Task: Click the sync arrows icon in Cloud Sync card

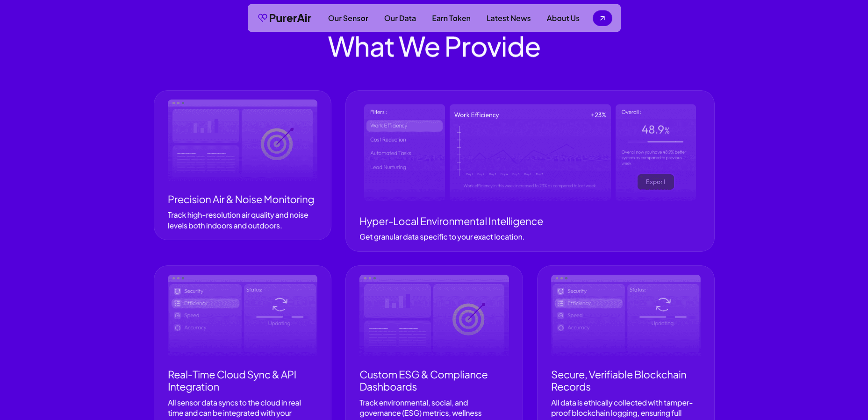Action: point(280,304)
